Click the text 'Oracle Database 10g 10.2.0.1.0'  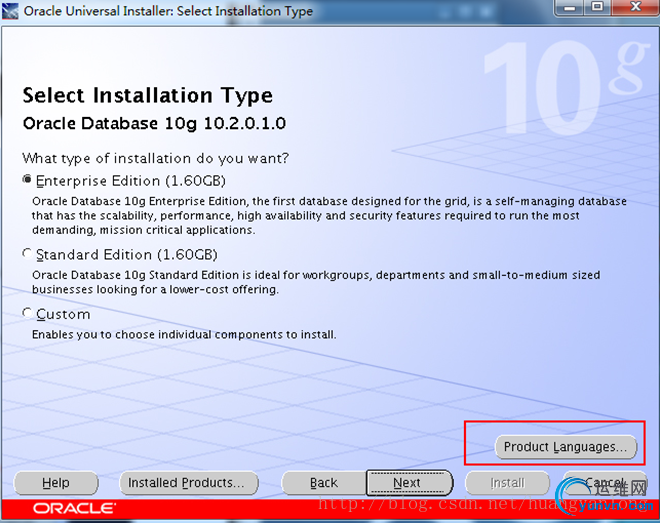click(x=154, y=124)
